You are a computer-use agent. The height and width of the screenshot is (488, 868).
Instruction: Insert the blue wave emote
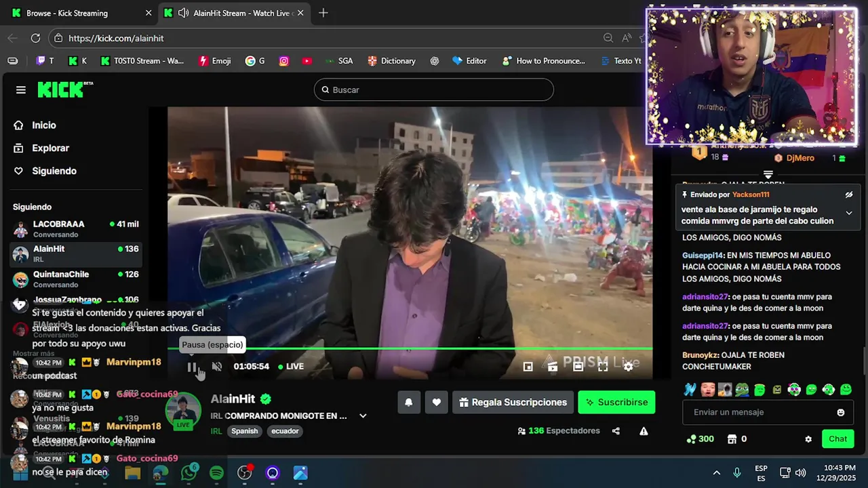(x=690, y=390)
